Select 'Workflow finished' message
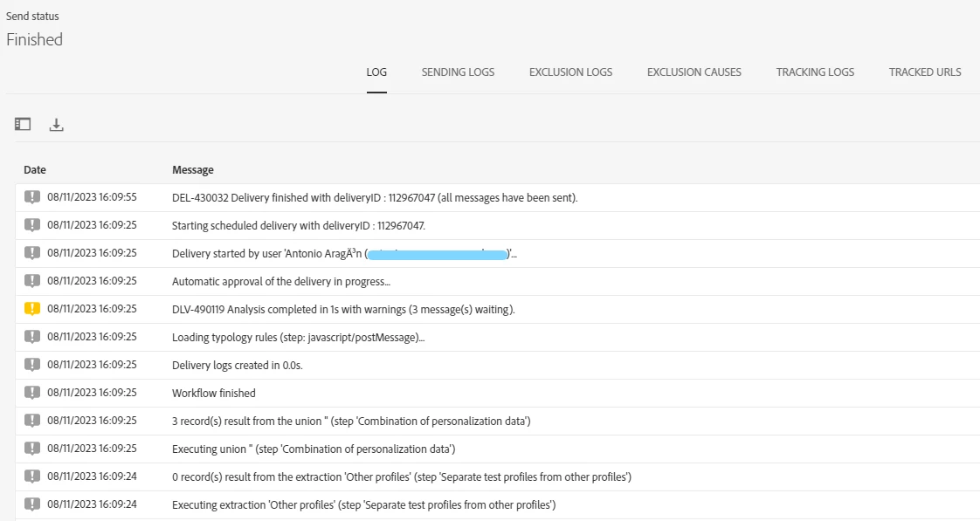Viewport: 980px width, 521px height. pos(214,393)
